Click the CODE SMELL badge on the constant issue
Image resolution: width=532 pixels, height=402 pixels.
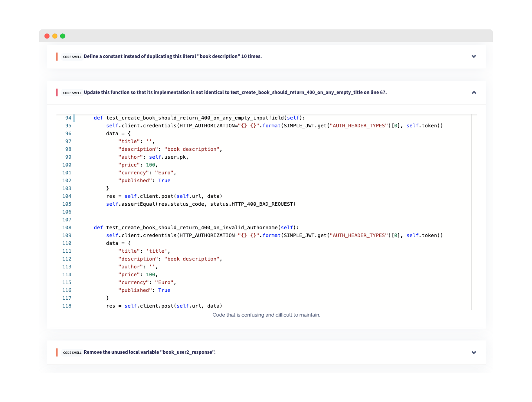coord(72,57)
